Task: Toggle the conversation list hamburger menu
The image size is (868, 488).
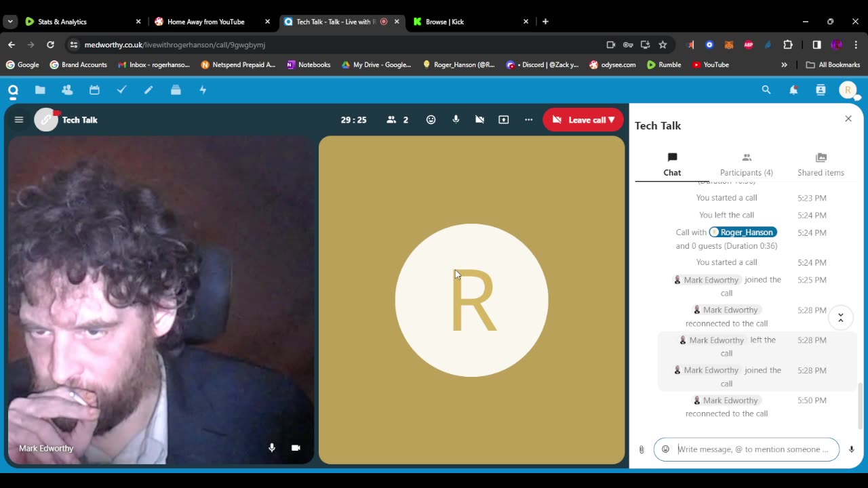Action: pos(19,120)
